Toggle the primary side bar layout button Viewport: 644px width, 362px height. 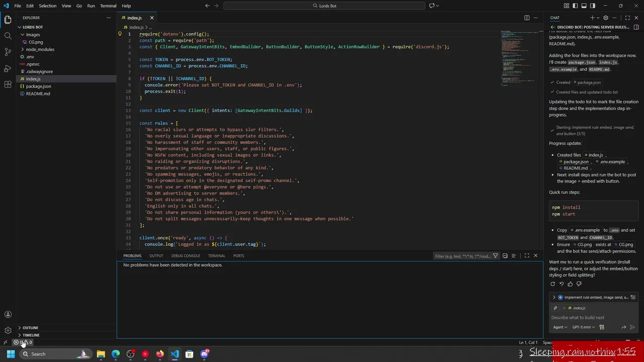576,6
